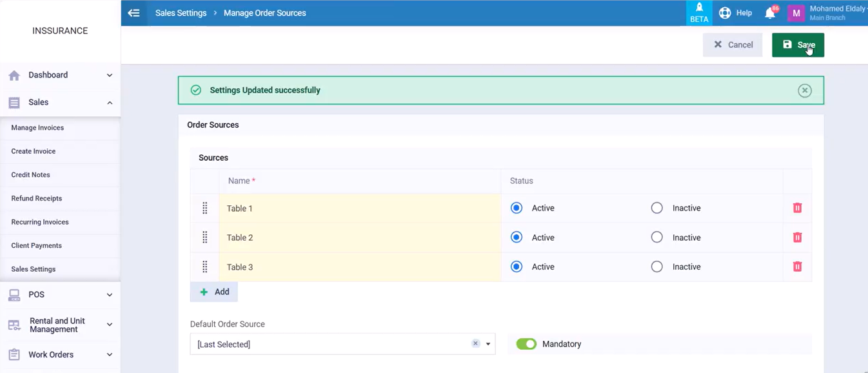Click the back arrow menu collapse icon
Viewport: 868px width, 373px height.
(133, 13)
